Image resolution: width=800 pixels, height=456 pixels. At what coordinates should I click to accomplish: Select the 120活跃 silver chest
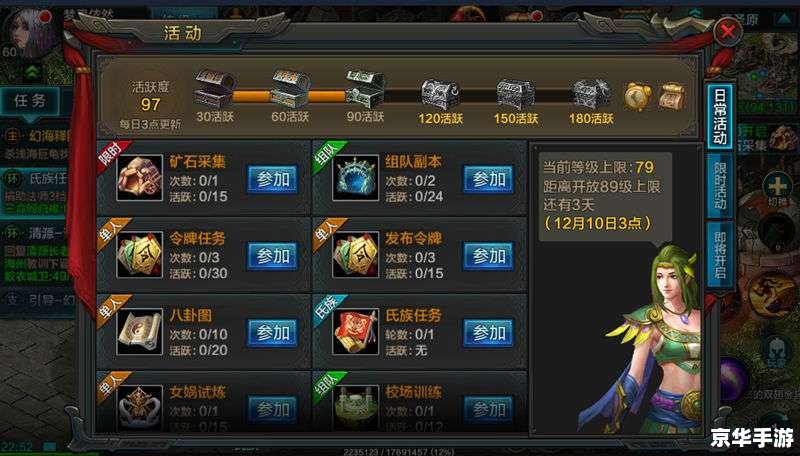pos(440,94)
